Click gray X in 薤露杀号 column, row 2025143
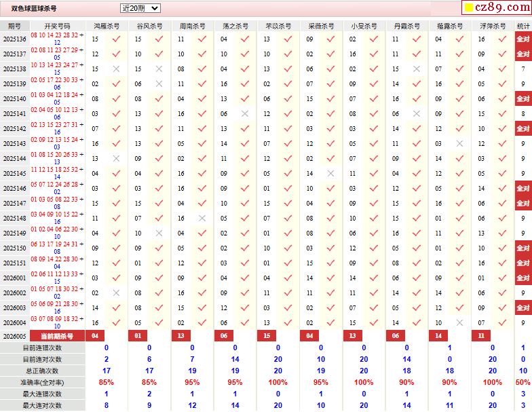Screen dimensions: 532x412 (459, 144)
